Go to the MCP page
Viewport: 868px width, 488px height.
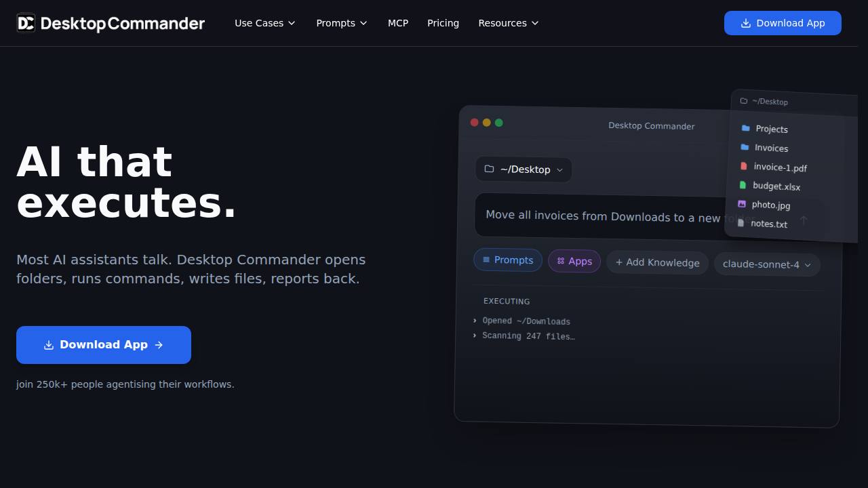398,23
